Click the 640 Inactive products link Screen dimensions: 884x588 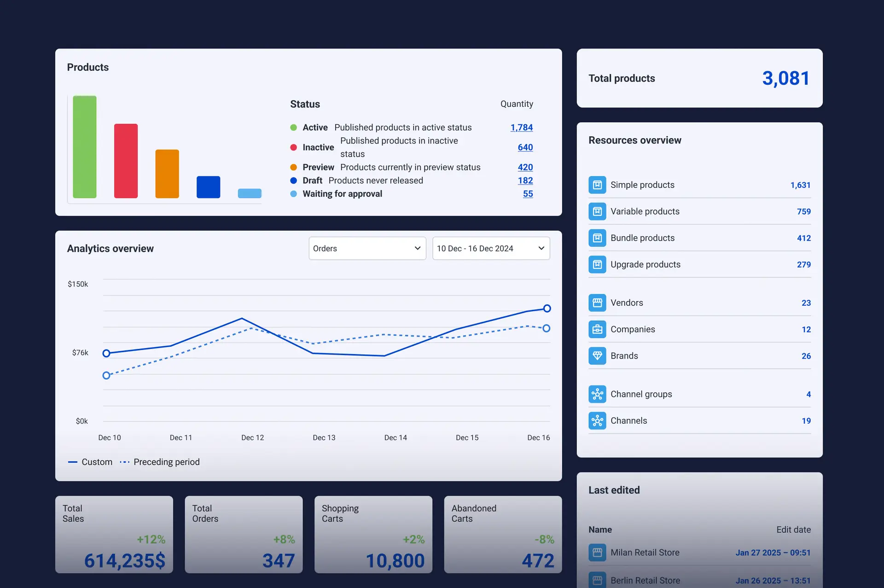point(525,147)
